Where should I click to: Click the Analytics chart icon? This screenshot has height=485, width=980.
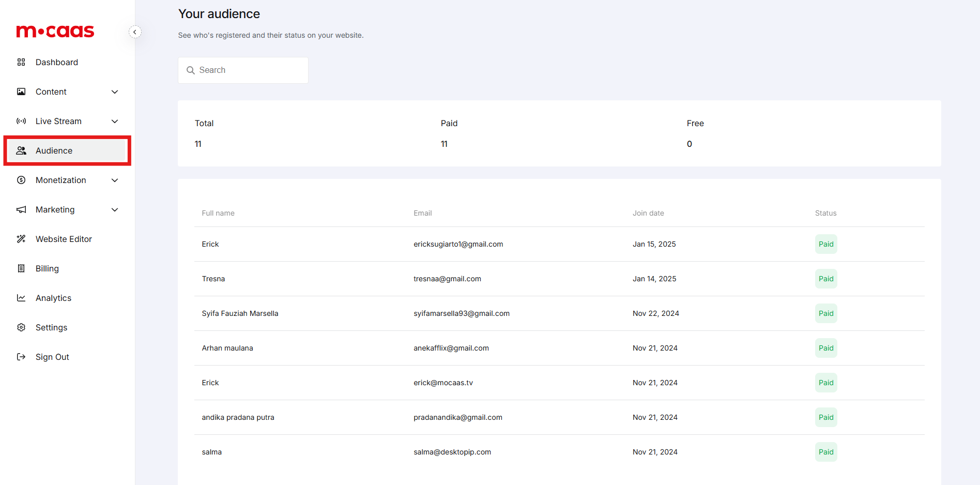pyautogui.click(x=21, y=298)
